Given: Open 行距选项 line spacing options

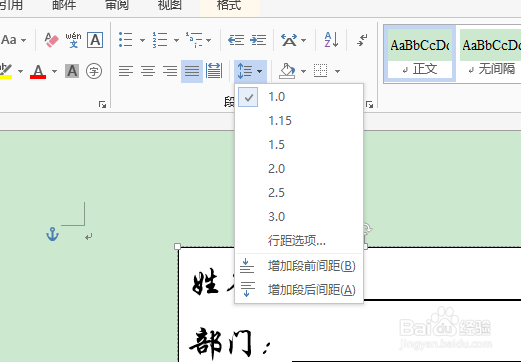Looking at the screenshot, I should pyautogui.click(x=299, y=240).
